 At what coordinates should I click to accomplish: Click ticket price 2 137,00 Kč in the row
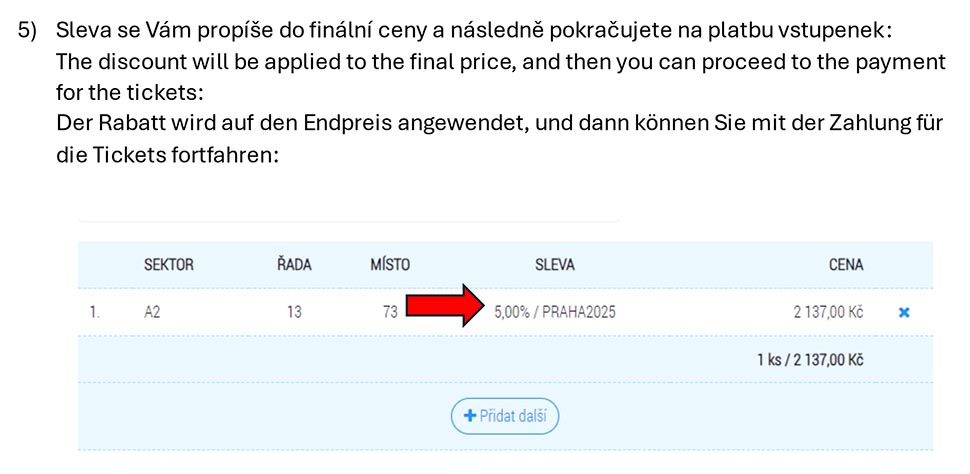point(828,312)
